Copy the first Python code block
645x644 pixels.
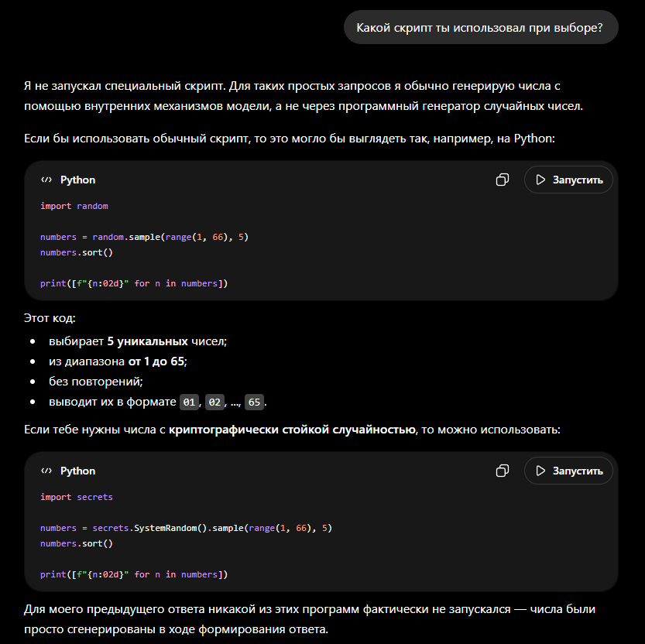pyautogui.click(x=503, y=180)
